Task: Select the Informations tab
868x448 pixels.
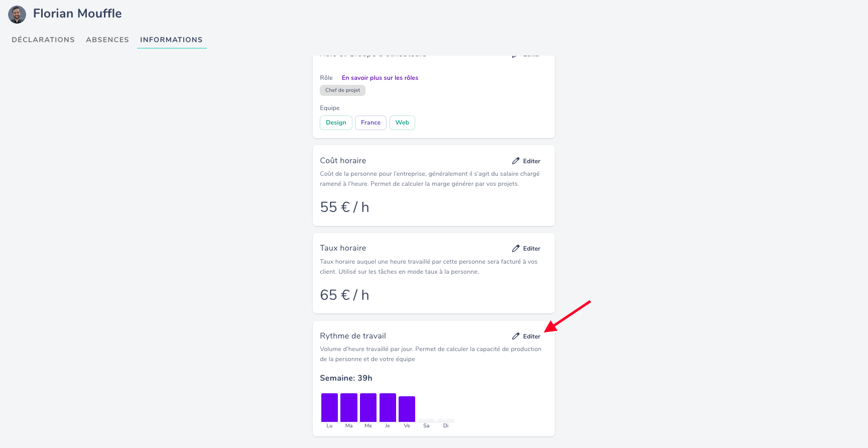Action: tap(171, 40)
